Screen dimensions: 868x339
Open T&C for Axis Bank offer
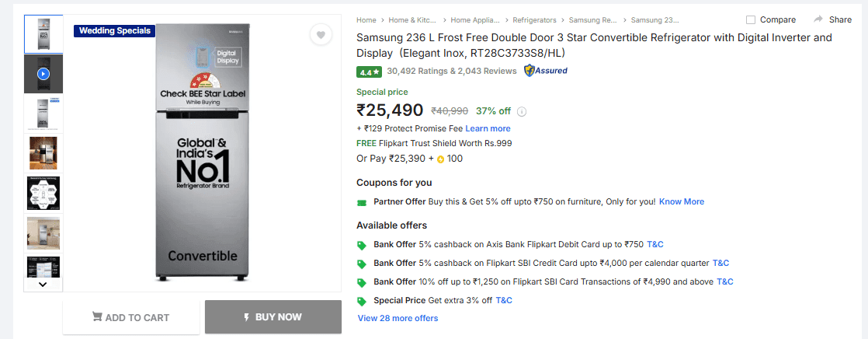point(655,243)
